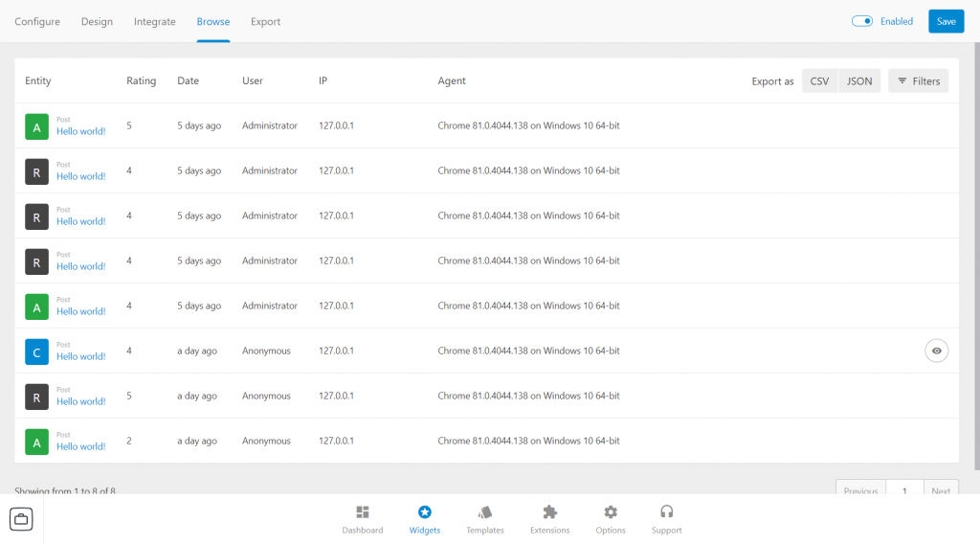Image resolution: width=980 pixels, height=544 pixels.
Task: Select the Browse tab
Action: [x=213, y=21]
